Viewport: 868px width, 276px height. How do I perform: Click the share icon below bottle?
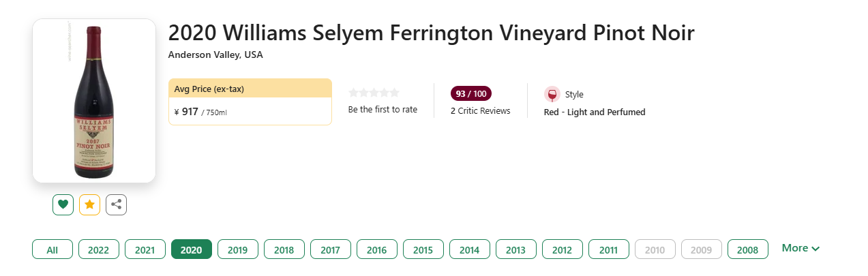[117, 204]
